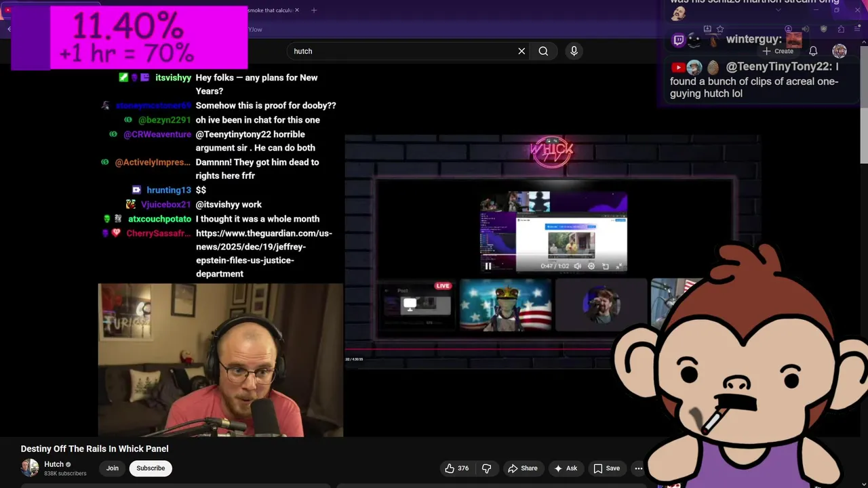
Task: Save the video to a playlist
Action: [x=606, y=468]
